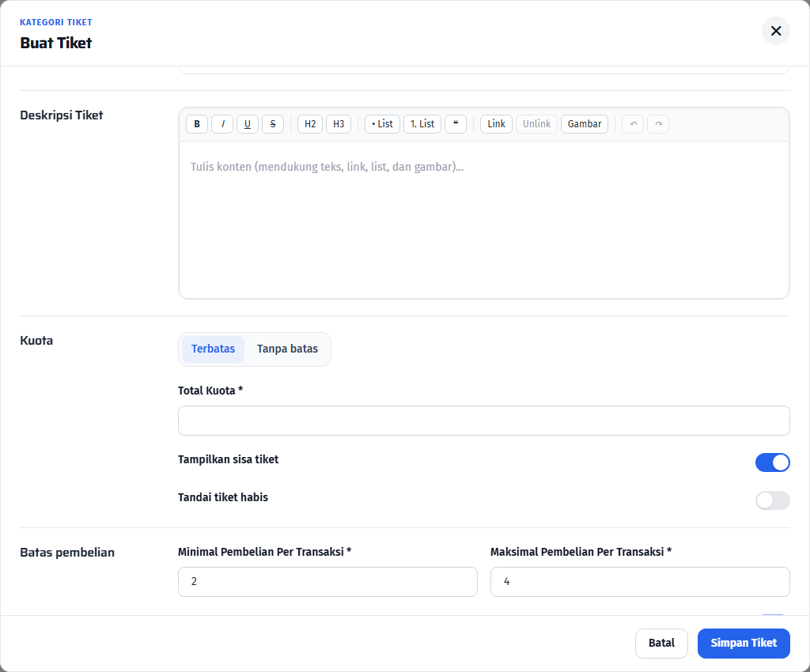
Task: Redo the editor change
Action: (658, 124)
